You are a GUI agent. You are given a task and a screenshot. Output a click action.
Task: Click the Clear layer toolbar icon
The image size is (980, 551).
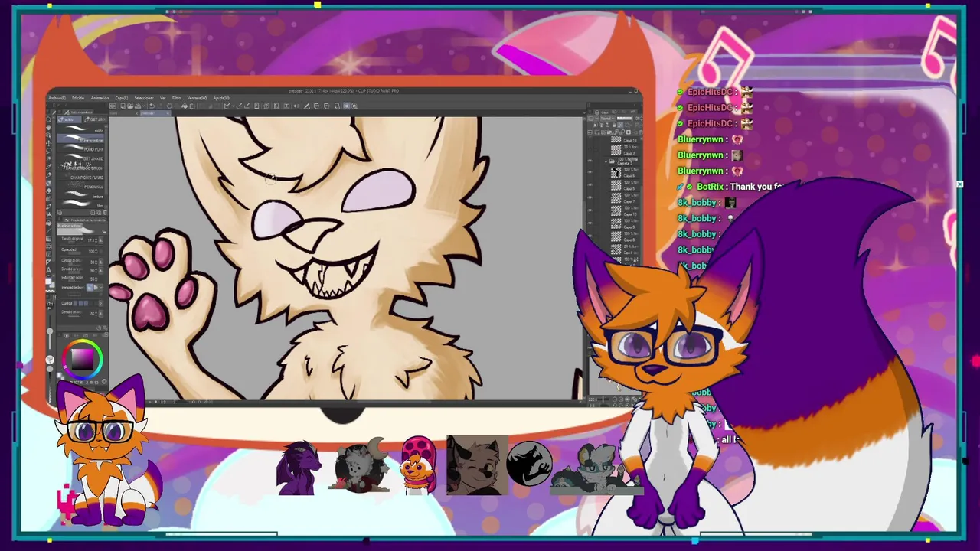[x=169, y=106]
